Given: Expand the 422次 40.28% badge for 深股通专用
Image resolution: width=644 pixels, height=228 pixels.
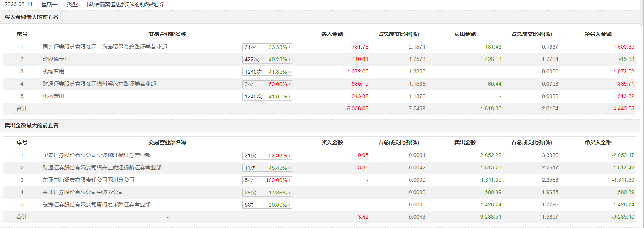Looking at the screenshot, I should point(267,59).
